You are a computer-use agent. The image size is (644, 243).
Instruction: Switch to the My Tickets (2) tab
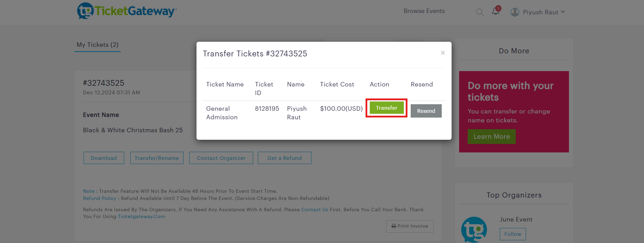tap(98, 45)
